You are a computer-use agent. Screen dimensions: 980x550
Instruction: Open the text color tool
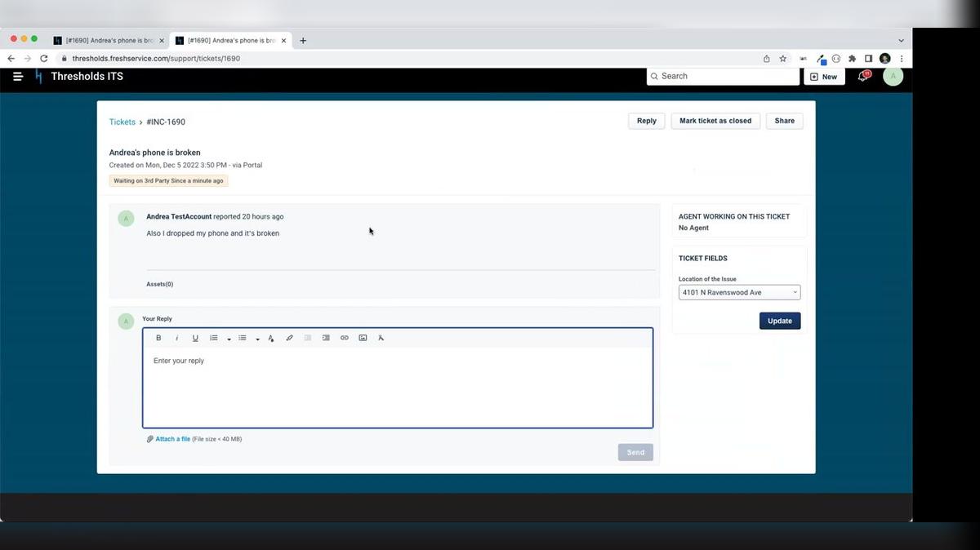click(x=270, y=338)
